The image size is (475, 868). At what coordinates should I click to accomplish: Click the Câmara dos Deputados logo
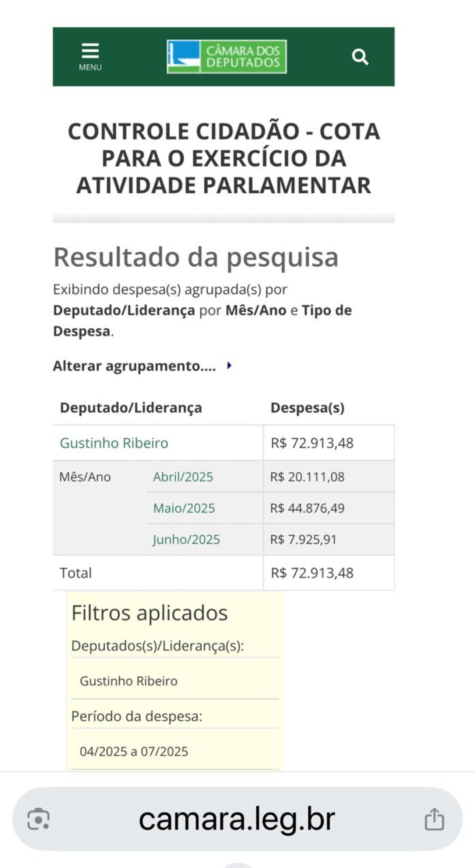(x=226, y=57)
